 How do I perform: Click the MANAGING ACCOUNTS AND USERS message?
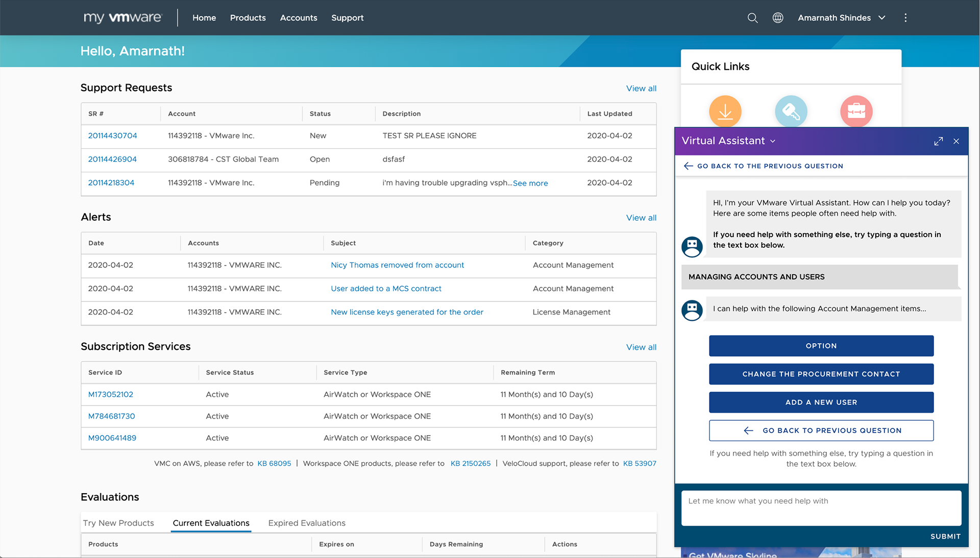[x=820, y=277]
